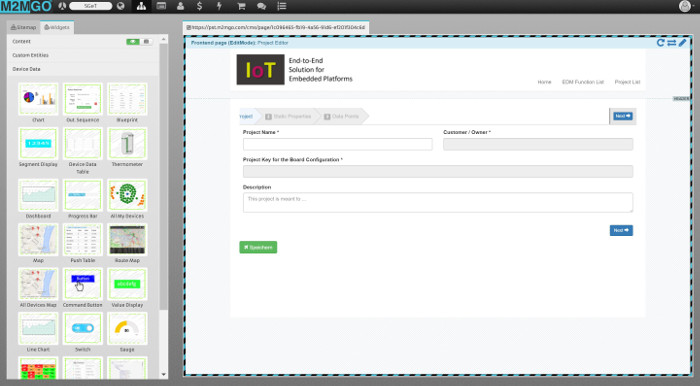Open the EDM Function List link

583,82
